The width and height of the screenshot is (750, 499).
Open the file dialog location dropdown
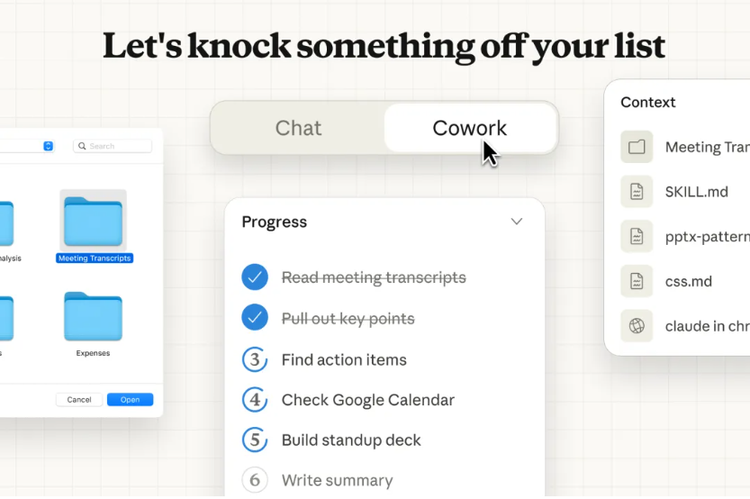tap(48, 146)
